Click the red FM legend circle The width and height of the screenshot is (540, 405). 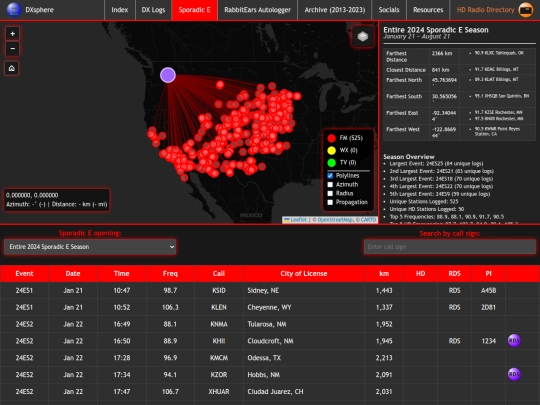tap(331, 138)
